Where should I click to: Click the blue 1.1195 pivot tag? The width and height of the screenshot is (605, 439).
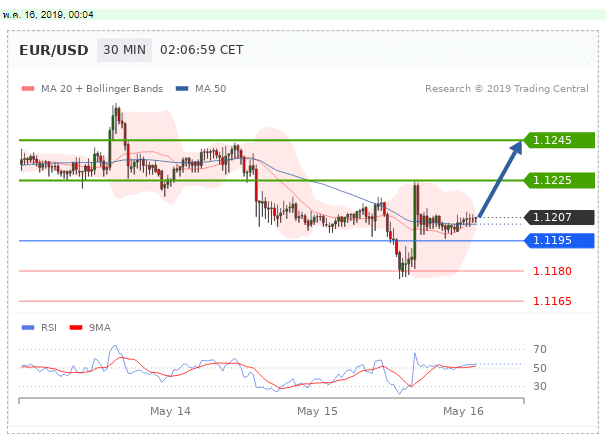point(559,240)
